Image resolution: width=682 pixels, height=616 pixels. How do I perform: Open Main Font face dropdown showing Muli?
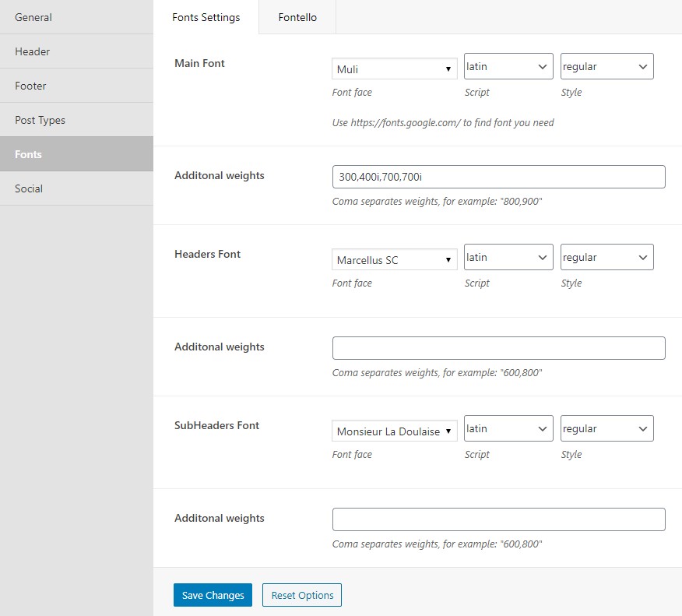coord(395,69)
